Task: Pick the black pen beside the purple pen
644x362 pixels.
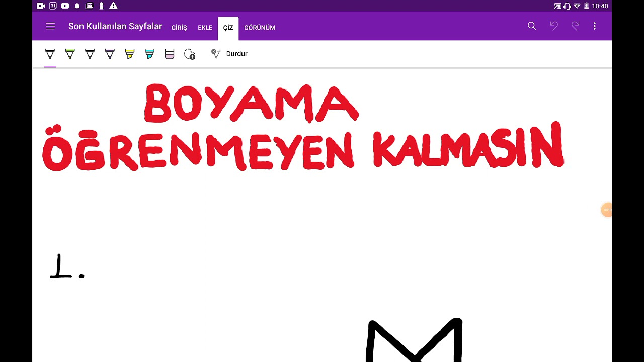Action: (90, 54)
